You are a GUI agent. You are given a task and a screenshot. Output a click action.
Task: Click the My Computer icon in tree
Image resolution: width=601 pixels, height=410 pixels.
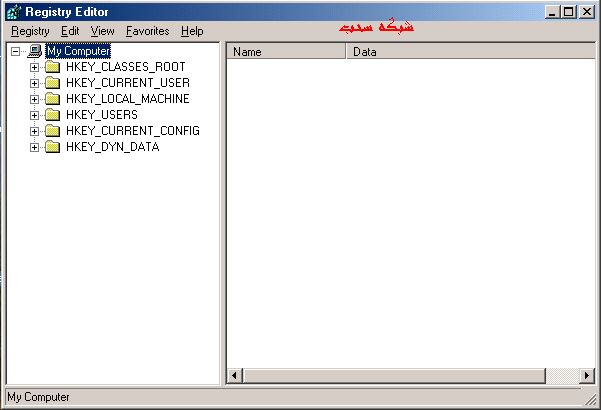click(35, 51)
